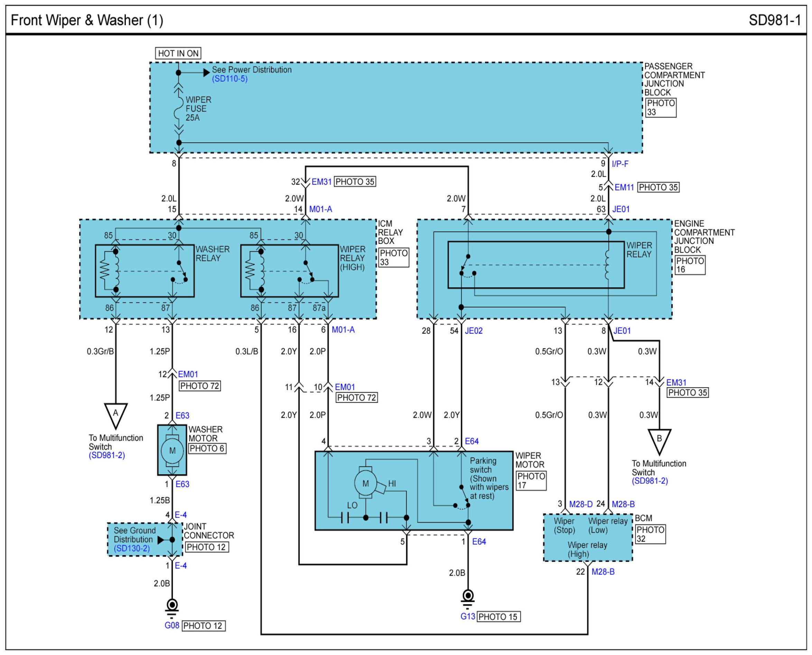Click triangle connector A
This screenshot has height=655, width=812.
(x=115, y=414)
